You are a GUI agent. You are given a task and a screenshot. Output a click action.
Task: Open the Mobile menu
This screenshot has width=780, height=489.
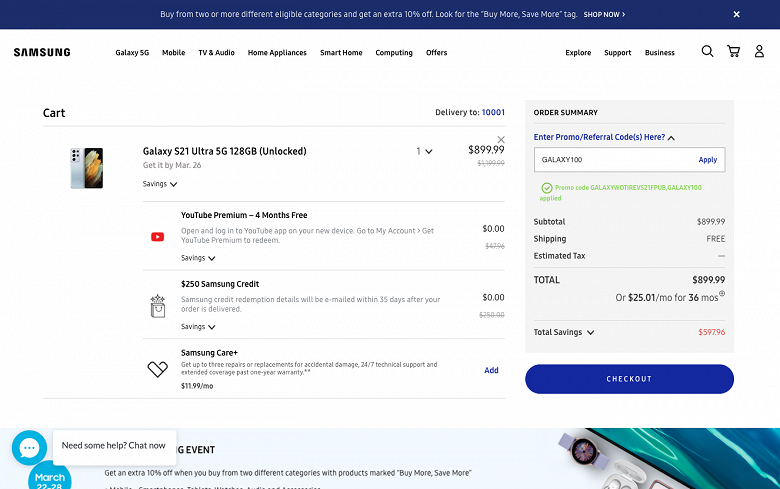173,53
